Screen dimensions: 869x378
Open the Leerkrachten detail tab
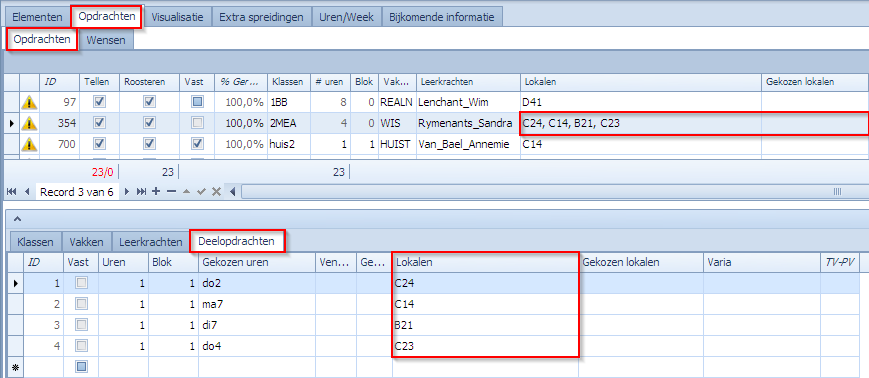tap(151, 242)
